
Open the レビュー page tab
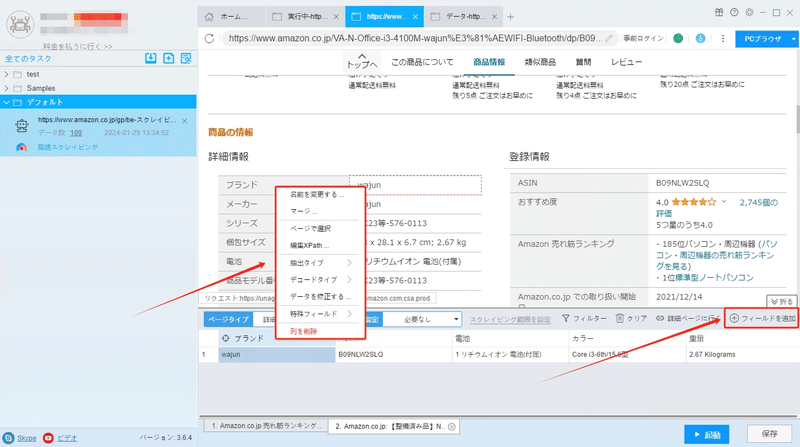tap(627, 62)
